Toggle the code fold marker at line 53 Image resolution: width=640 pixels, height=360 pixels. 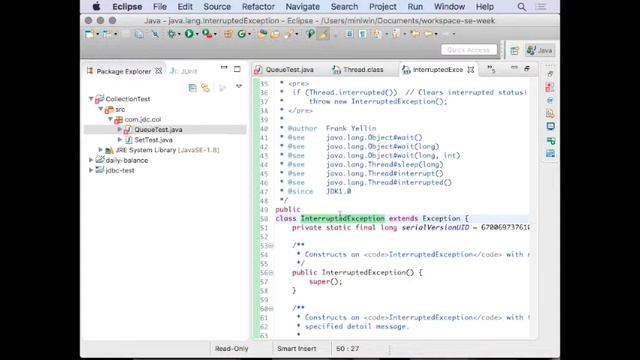coord(271,246)
